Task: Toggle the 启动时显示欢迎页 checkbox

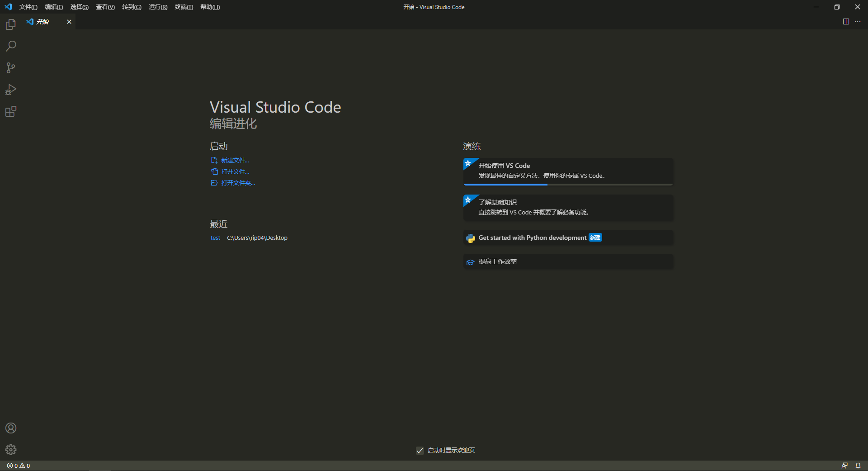Action: pyautogui.click(x=420, y=450)
